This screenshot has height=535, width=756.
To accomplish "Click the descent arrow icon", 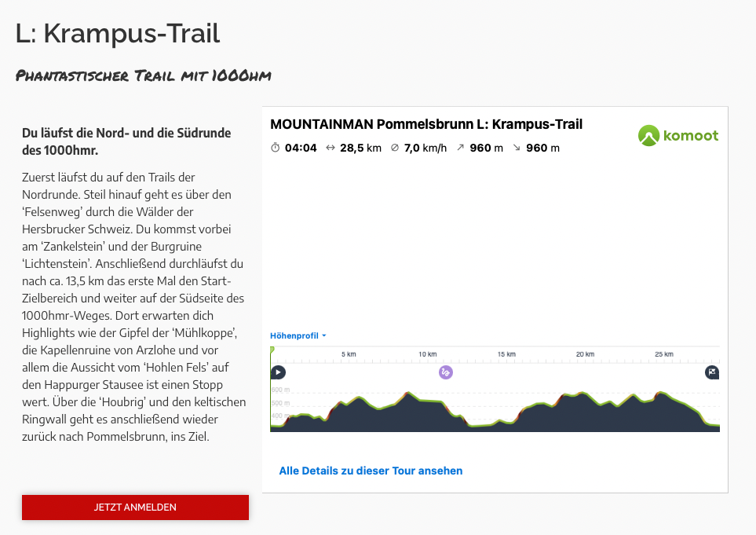I will [x=517, y=148].
